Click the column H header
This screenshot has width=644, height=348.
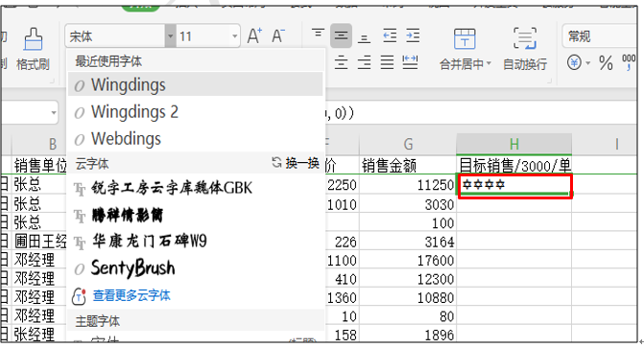(x=513, y=144)
